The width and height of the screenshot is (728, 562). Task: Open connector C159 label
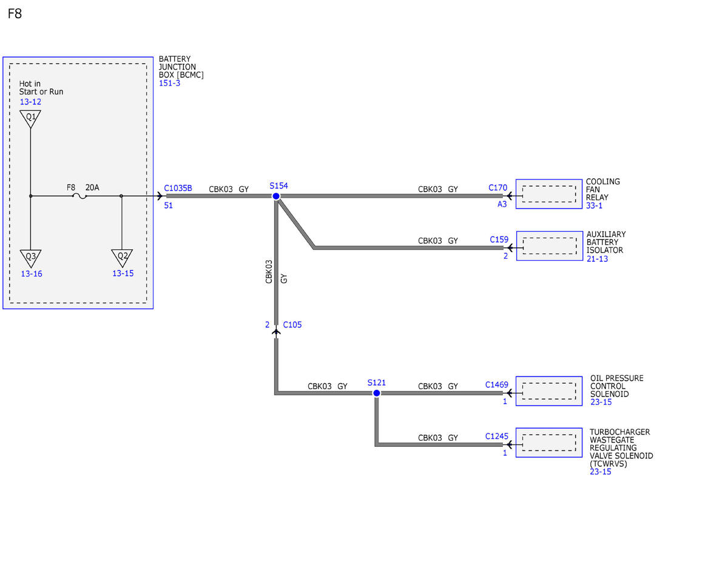point(499,240)
